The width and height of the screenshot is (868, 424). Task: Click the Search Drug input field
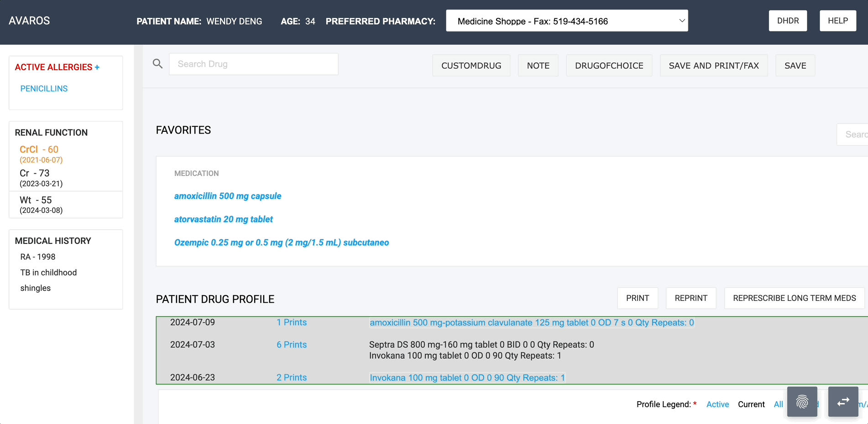coord(253,64)
